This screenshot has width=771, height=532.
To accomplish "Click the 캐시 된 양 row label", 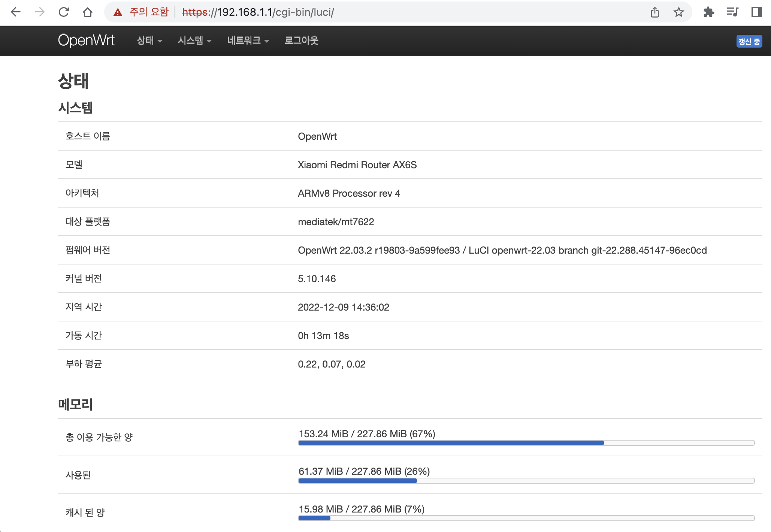I will coord(85,513).
